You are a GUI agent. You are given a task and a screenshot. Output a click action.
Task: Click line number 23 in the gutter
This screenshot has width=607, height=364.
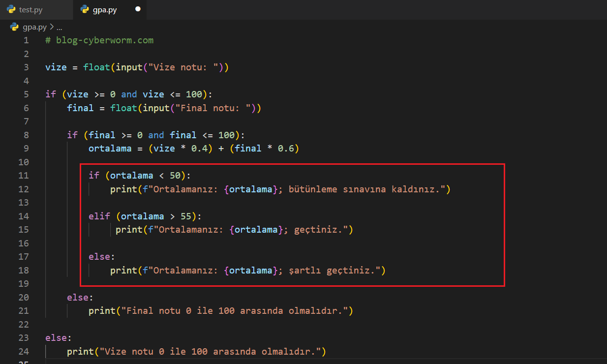coord(24,338)
